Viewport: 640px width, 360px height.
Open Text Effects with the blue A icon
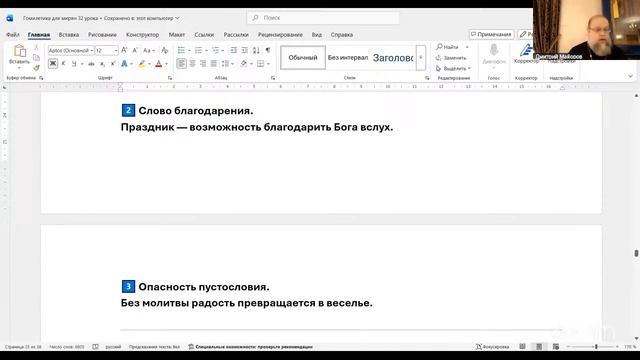point(124,64)
